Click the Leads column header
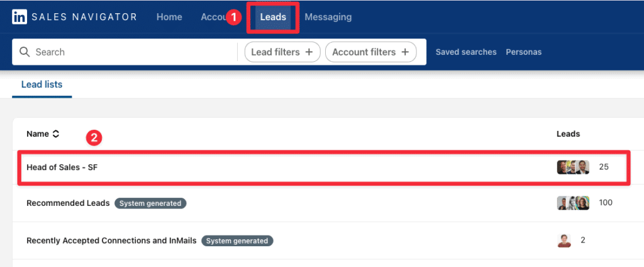This screenshot has height=267, width=644. click(568, 133)
